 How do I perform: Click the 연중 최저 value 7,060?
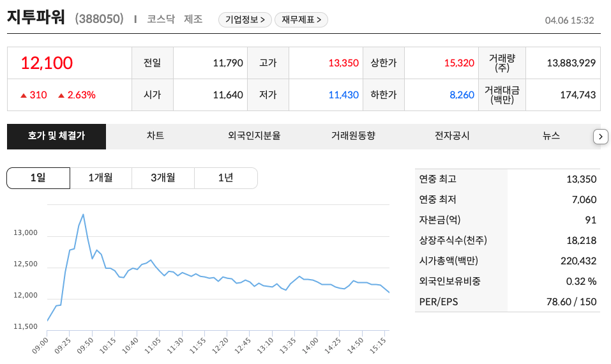[x=584, y=199]
